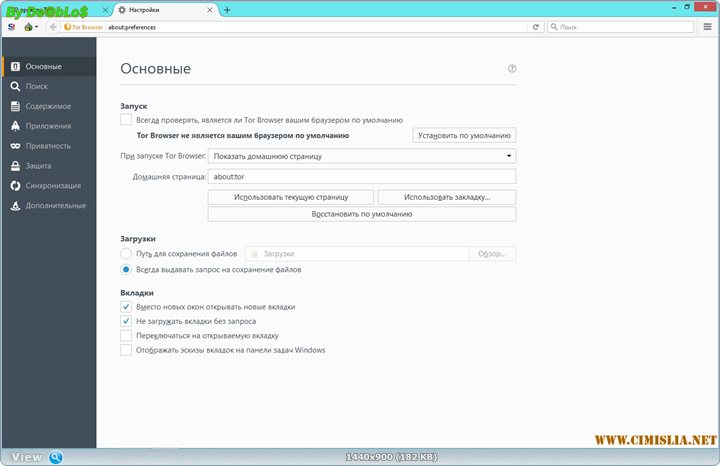Open Синхронизация (Sync) settings

coord(52,186)
